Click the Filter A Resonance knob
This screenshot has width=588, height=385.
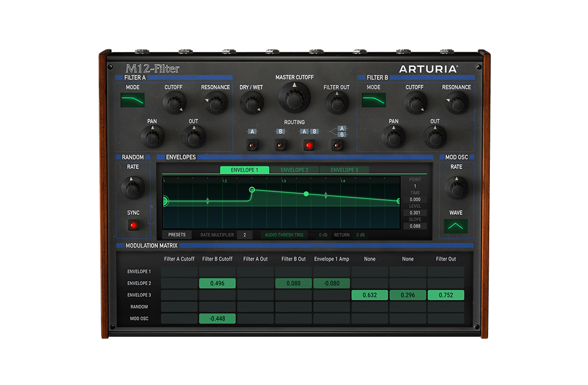(216, 103)
